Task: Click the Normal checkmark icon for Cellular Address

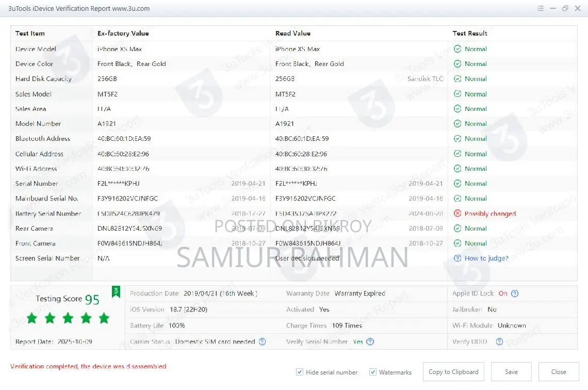Action: click(x=458, y=154)
